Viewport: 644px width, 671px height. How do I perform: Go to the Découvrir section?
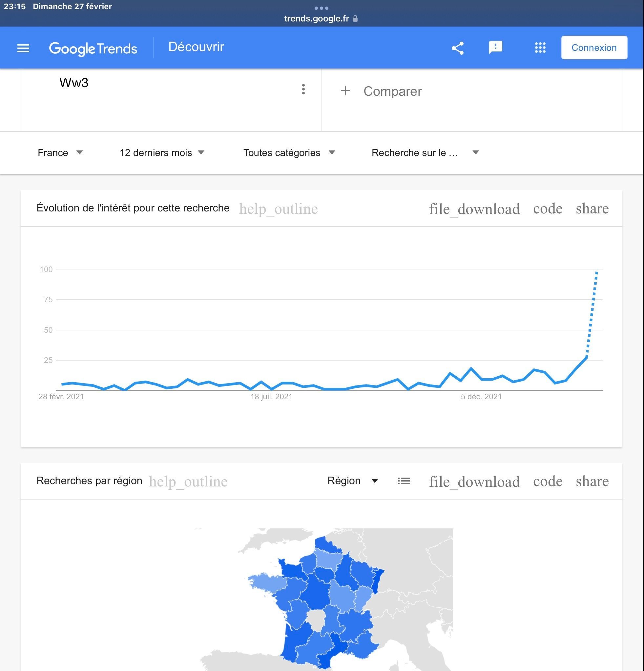pos(196,47)
